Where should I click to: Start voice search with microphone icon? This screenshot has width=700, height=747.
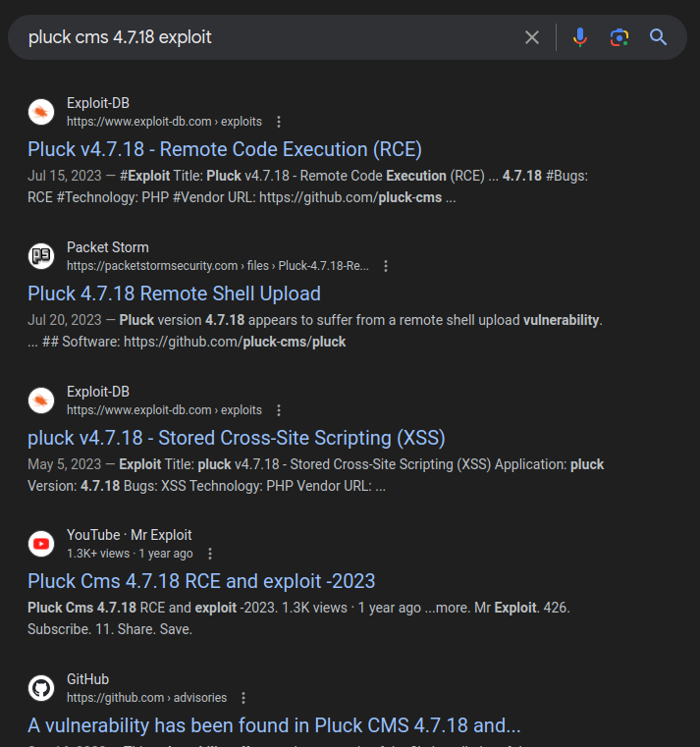coord(580,37)
